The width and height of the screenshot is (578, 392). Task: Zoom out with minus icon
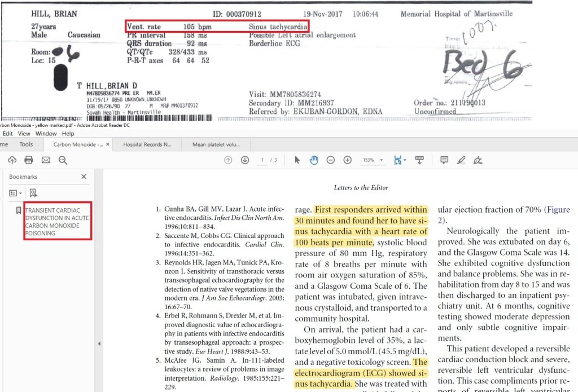tap(331, 160)
